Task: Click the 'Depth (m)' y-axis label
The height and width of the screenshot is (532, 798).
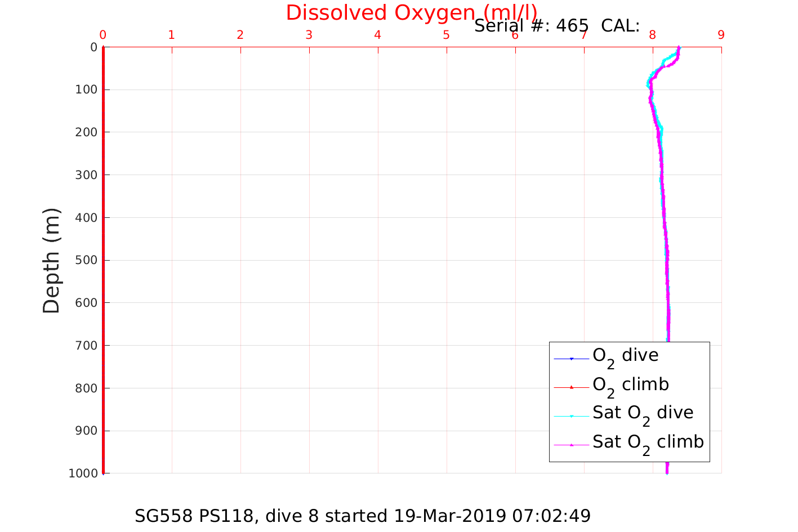Action: coord(51,260)
